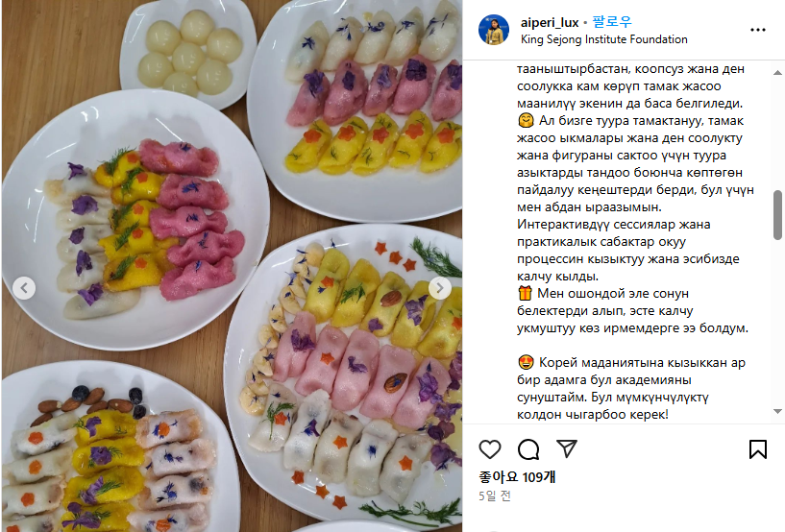Click the caption scrollbar thumb

(x=777, y=215)
